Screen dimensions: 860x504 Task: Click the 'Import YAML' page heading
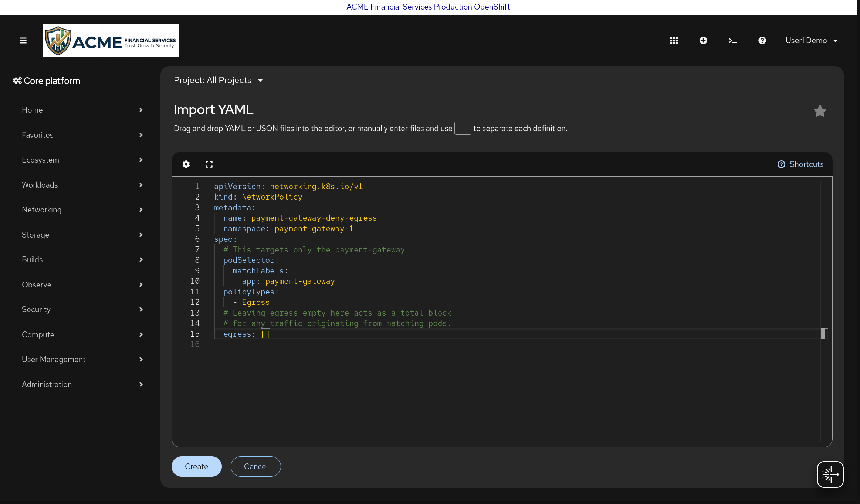coord(214,110)
